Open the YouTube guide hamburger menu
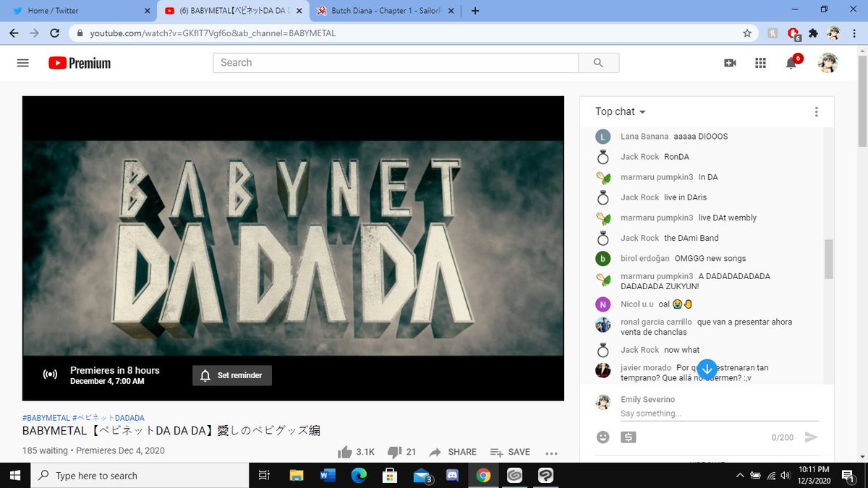 point(22,63)
